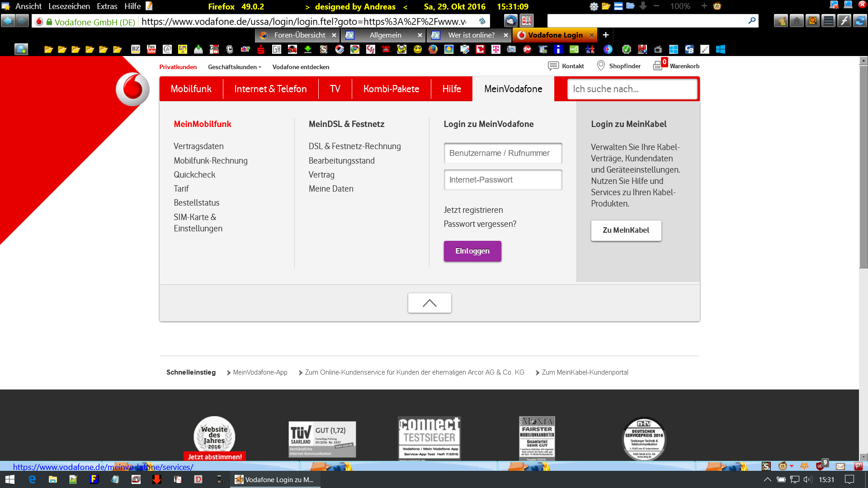Expand the Geschäftskunden dropdown
Screen dimensions: 868x488
point(235,67)
